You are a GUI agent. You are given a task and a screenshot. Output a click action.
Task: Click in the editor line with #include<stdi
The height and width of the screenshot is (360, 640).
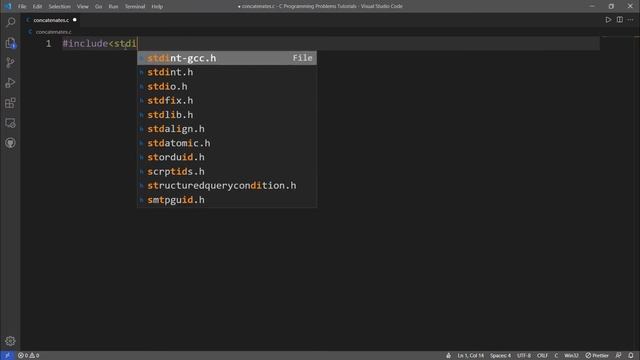[331, 43]
